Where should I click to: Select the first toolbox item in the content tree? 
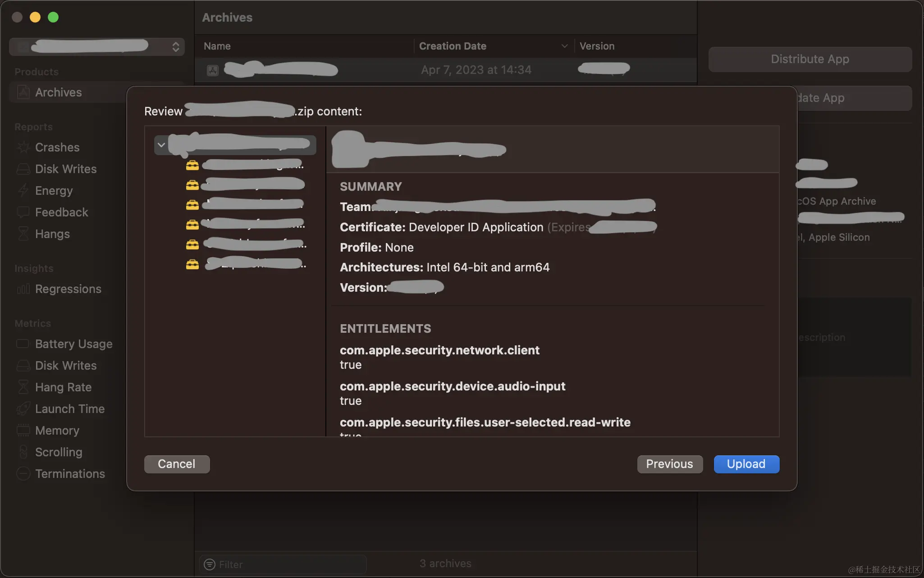click(192, 165)
